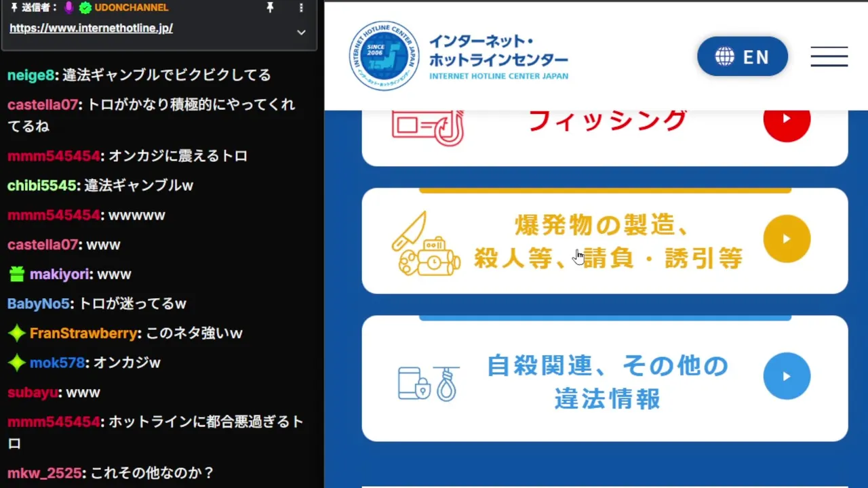Click the chat message 違法ギャンブルでビクビクしてる

[x=167, y=75]
